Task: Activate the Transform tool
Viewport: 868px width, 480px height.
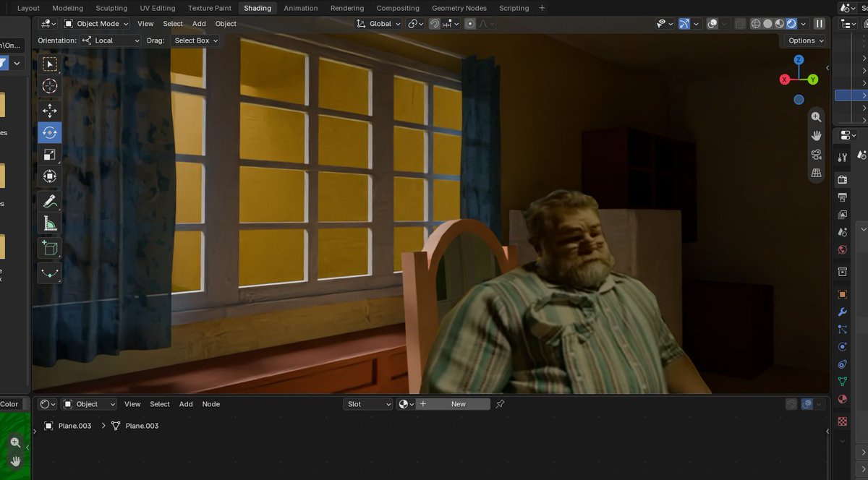Action: [49, 176]
